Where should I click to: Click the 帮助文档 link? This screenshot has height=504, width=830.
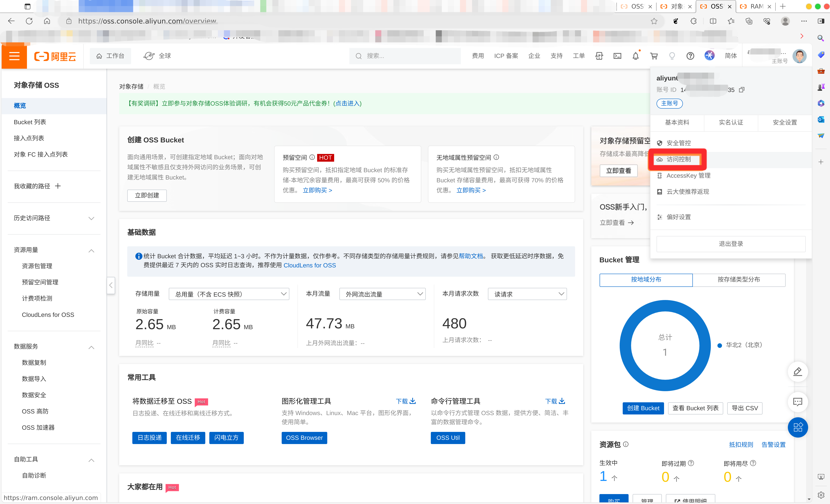tap(471, 256)
